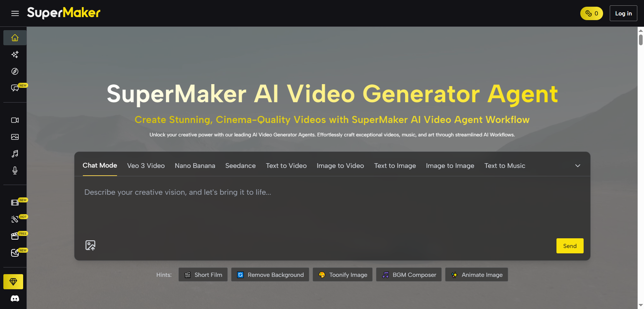Open the Text to Music tab
The width and height of the screenshot is (644, 309).
505,166
